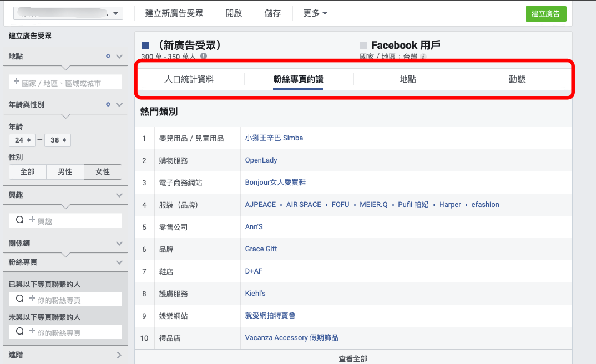Screen dimensions: 596x364
Task: Click the 熱門類別 heading
Action: pos(159,112)
